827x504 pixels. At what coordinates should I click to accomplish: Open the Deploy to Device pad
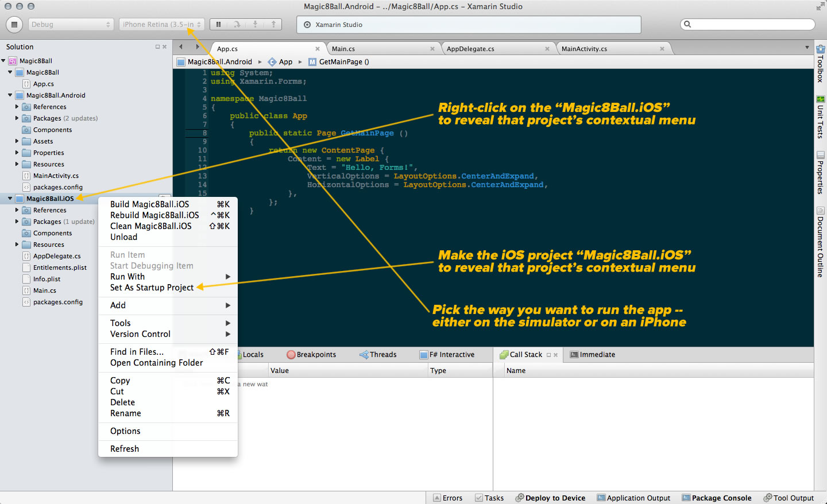550,498
